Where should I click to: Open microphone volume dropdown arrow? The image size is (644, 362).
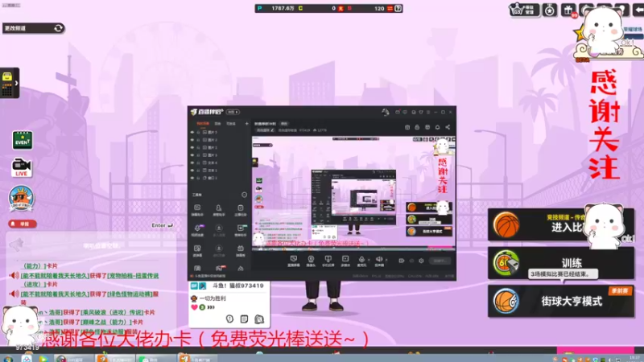(369, 260)
